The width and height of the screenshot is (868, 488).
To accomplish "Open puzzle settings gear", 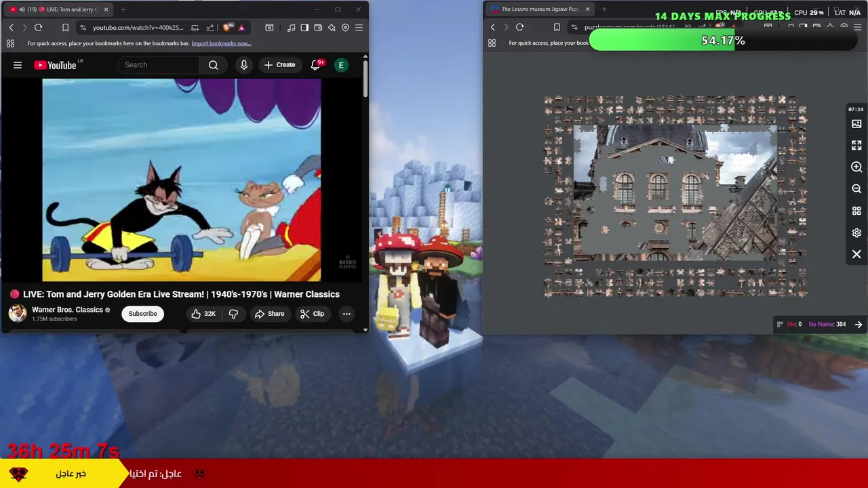I will [856, 232].
